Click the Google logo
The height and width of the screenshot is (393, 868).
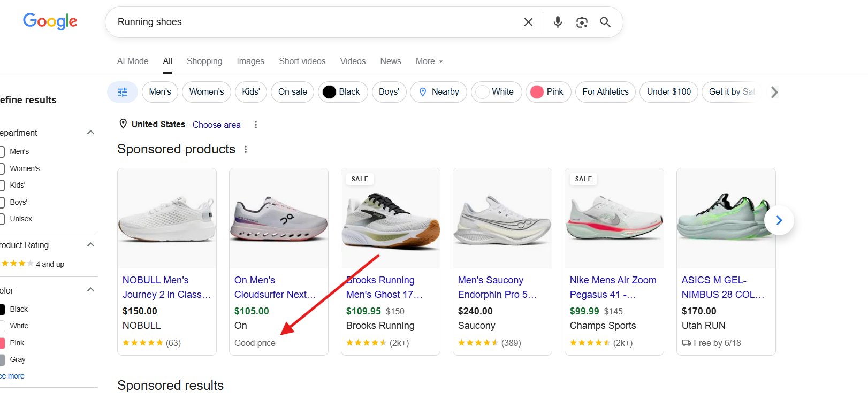(50, 21)
